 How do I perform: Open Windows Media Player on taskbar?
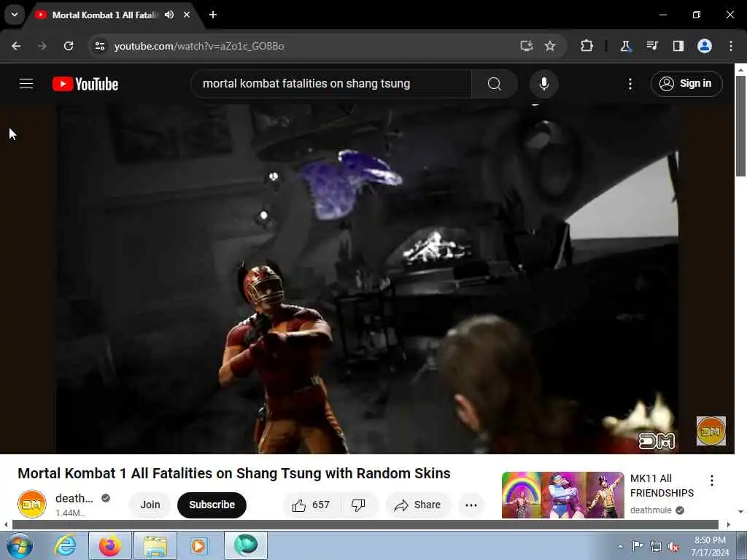click(199, 545)
